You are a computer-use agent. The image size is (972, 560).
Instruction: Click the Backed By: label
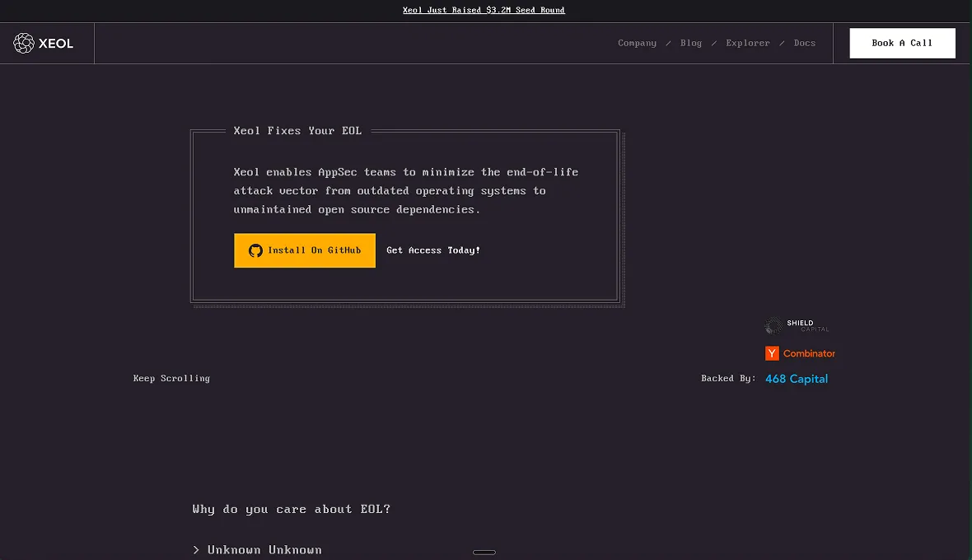coord(728,378)
